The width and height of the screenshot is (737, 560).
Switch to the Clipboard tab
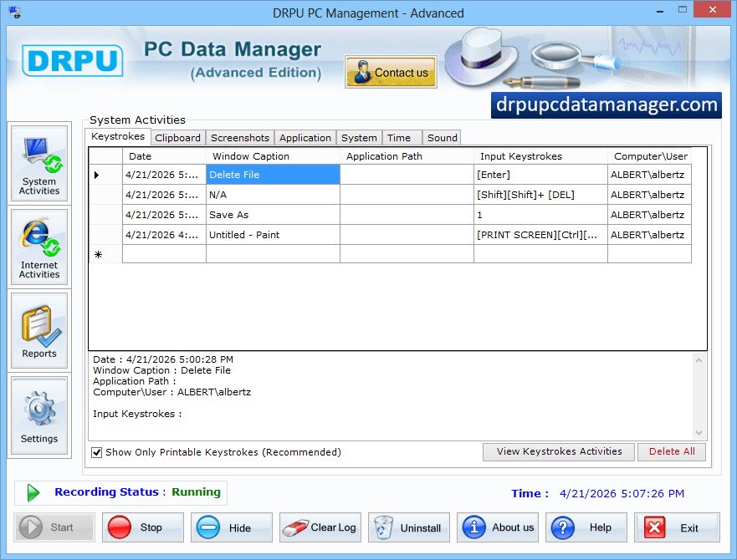click(x=177, y=138)
